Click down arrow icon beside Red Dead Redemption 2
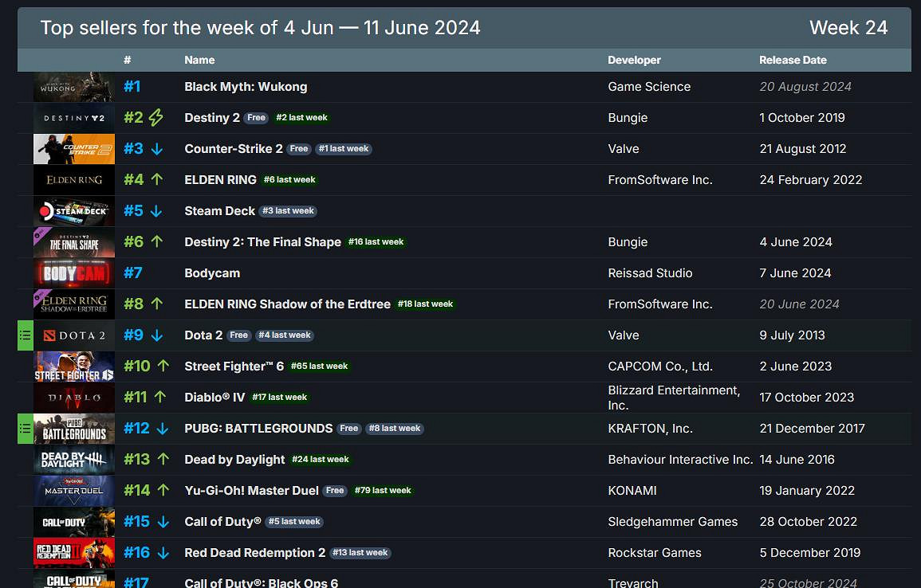 (163, 553)
